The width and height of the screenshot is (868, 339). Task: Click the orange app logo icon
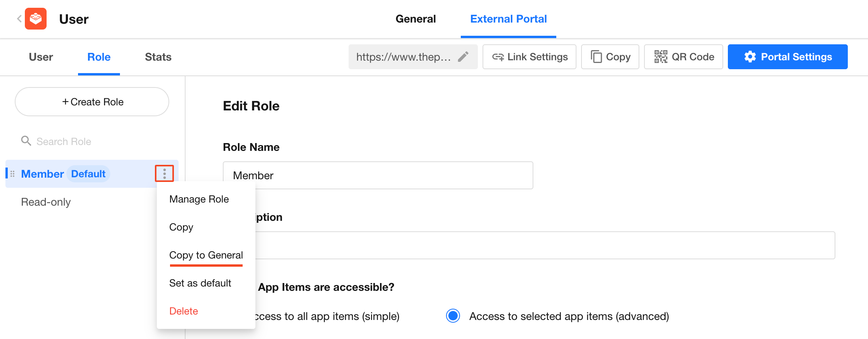(x=36, y=19)
